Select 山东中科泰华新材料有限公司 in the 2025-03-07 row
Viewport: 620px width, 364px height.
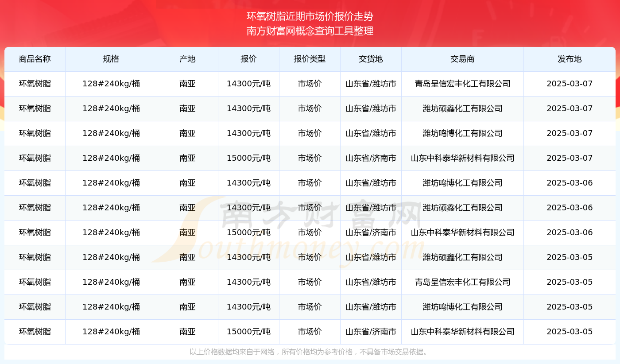tap(462, 158)
